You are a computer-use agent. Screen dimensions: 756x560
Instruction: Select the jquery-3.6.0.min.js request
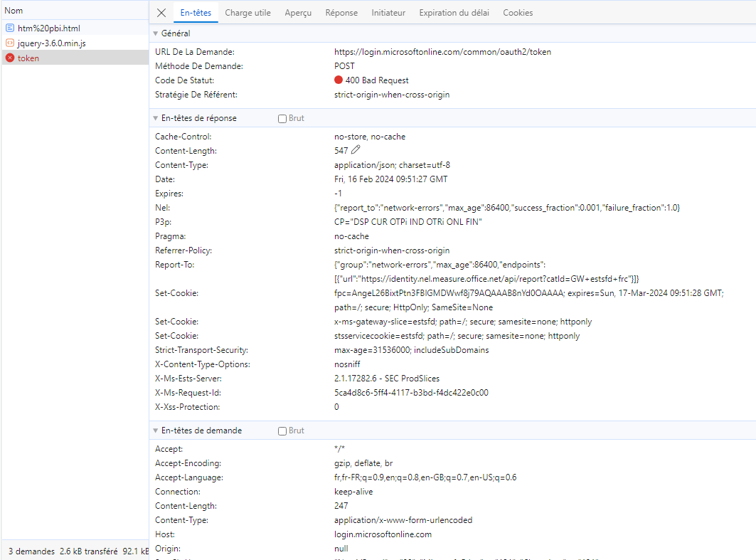coord(75,43)
